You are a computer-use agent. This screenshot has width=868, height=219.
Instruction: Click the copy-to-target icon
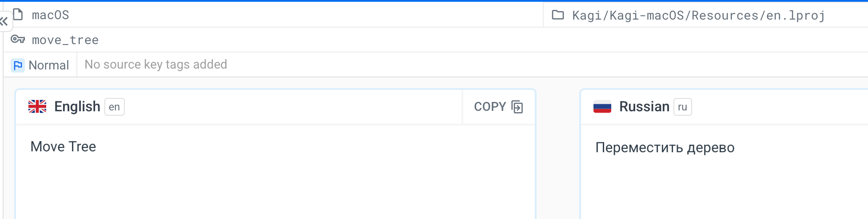point(517,107)
